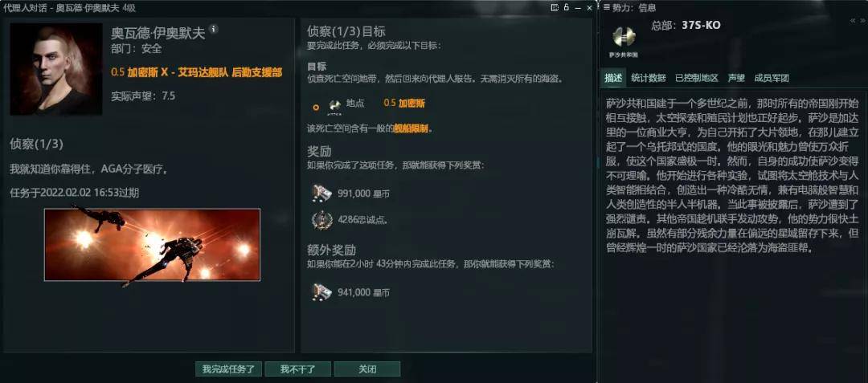This screenshot has height=383, width=868.
Task: Open the 势力 window hamburger menu
Action: pos(607,8)
